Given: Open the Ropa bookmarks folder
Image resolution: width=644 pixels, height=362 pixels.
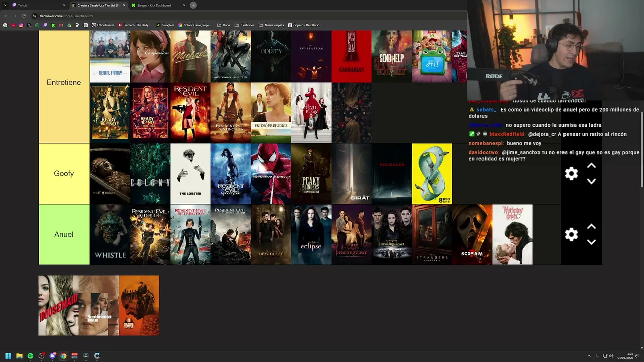Looking at the screenshot, I should tap(224, 25).
